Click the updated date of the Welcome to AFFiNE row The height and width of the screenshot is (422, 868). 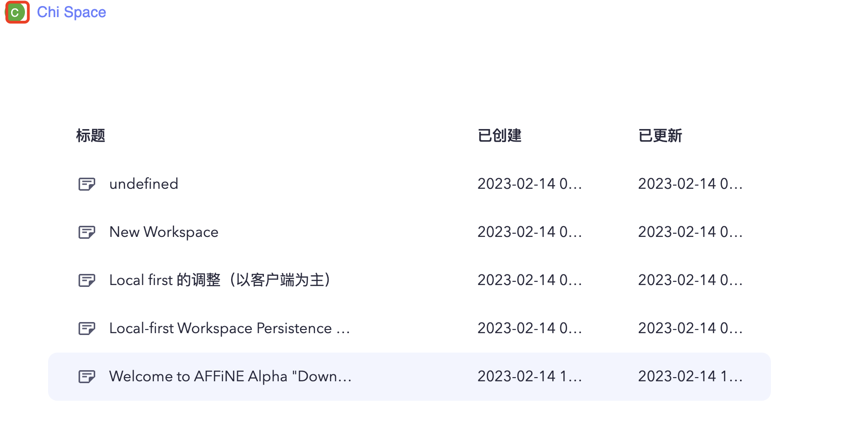click(x=691, y=376)
